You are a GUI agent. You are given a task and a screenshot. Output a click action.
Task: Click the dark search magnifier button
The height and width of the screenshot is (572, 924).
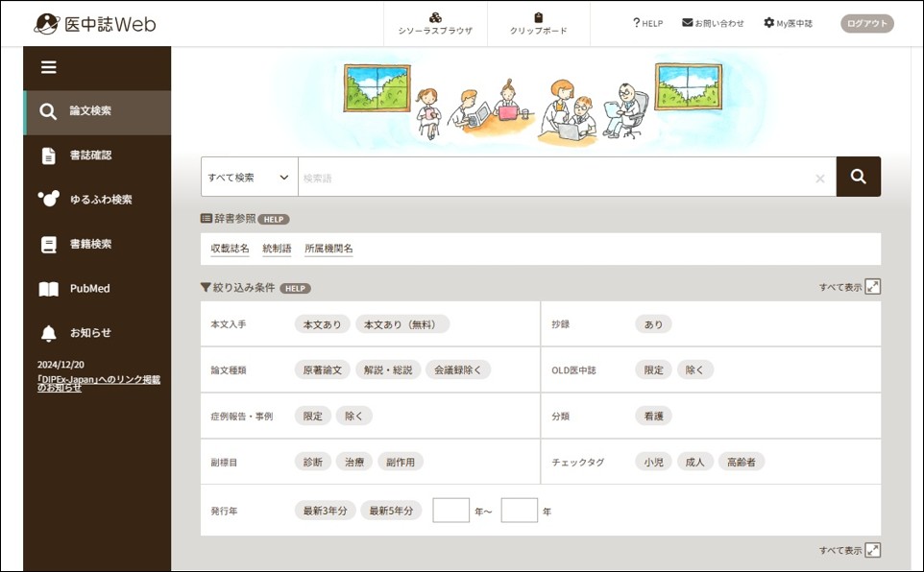858,177
